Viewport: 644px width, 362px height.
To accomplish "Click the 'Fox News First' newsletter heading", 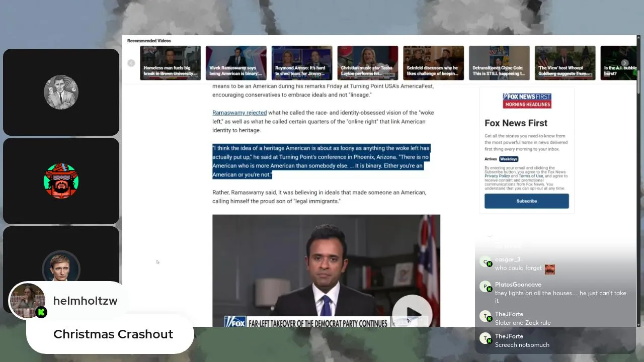I will (516, 123).
